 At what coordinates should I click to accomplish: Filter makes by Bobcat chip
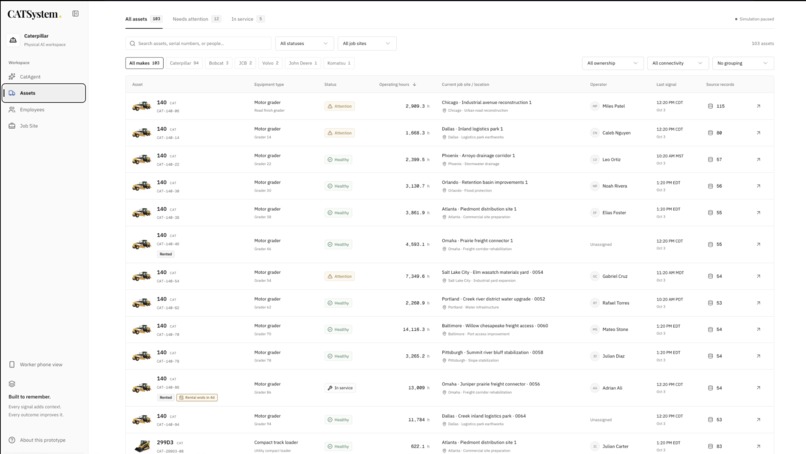click(218, 63)
